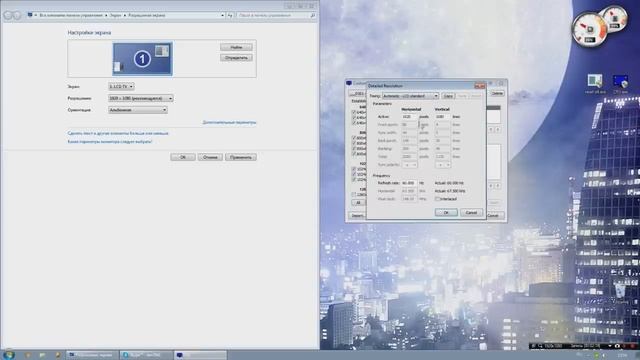Click the Import button in the CRU window
640x360 pixels.
(x=357, y=216)
